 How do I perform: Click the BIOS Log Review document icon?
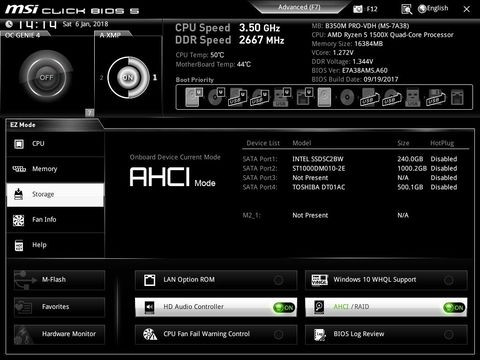coord(320,334)
